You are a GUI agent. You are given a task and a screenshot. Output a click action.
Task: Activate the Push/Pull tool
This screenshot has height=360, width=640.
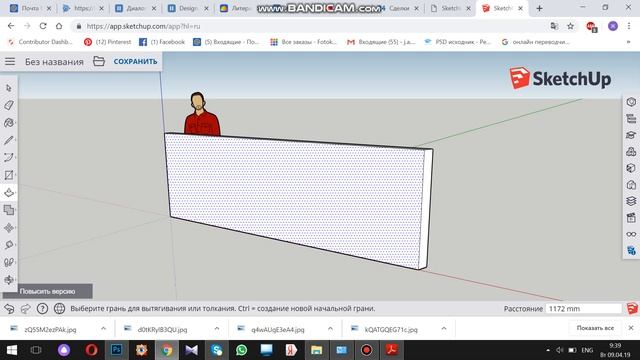pyautogui.click(x=9, y=193)
